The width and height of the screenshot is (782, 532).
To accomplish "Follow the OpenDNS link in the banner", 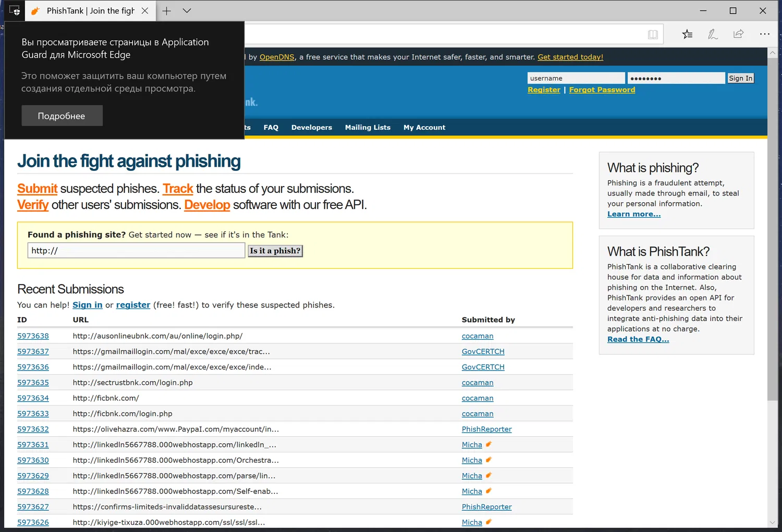I will [x=277, y=57].
